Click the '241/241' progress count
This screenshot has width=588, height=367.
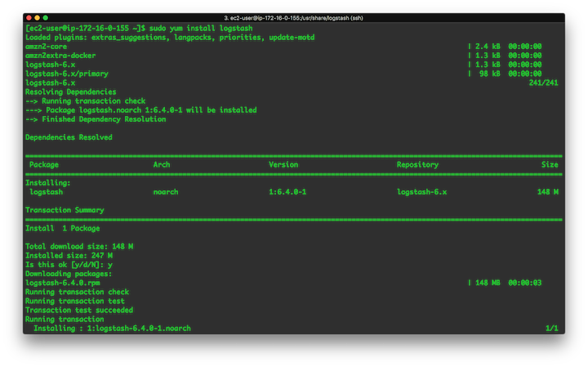543,83
